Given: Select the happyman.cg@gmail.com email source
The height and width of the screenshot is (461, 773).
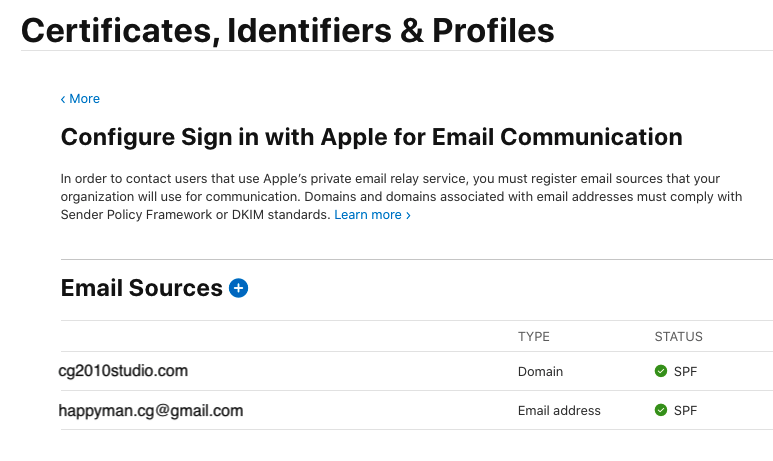Looking at the screenshot, I should coord(151,410).
